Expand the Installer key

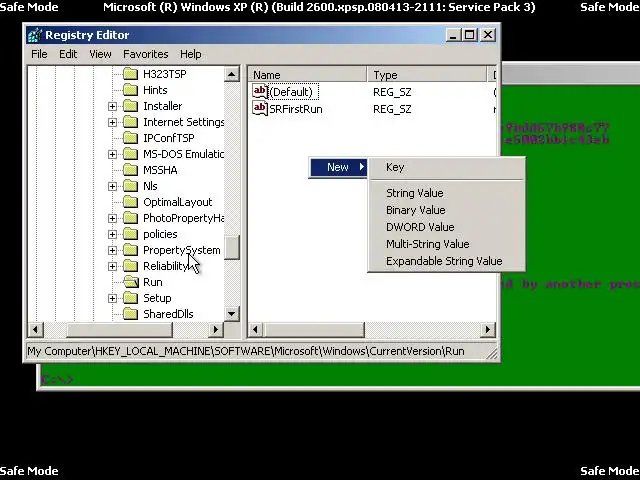[112, 106]
